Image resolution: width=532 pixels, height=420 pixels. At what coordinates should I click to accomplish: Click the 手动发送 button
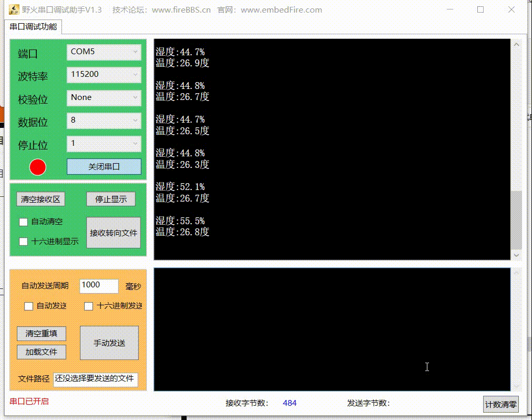pyautogui.click(x=109, y=343)
